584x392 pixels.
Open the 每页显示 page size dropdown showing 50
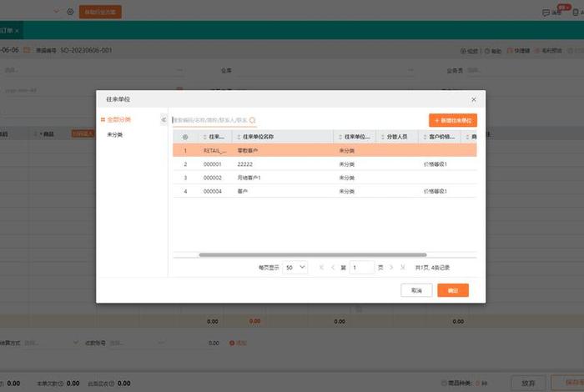295,267
